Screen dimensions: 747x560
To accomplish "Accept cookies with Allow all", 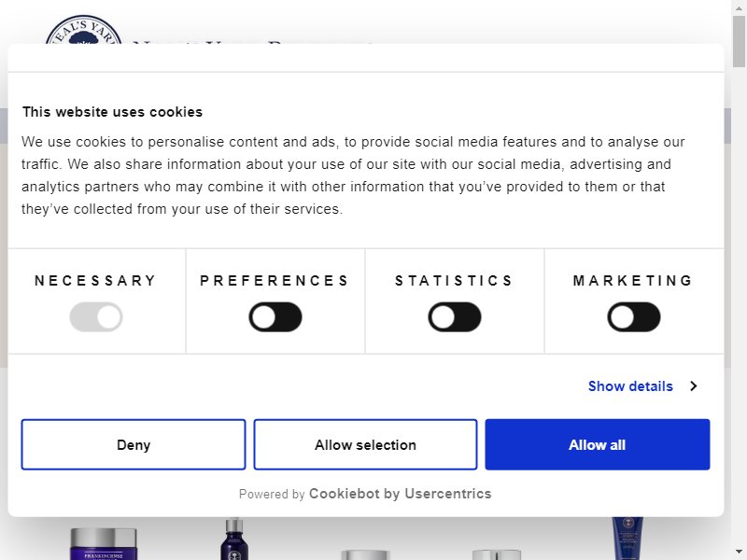I will click(x=598, y=444).
